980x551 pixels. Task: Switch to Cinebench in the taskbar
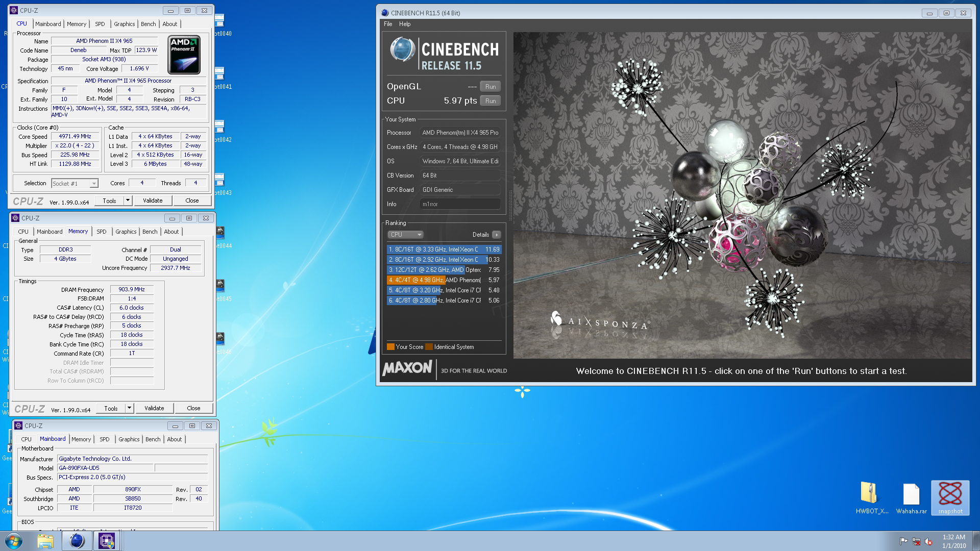click(77, 541)
